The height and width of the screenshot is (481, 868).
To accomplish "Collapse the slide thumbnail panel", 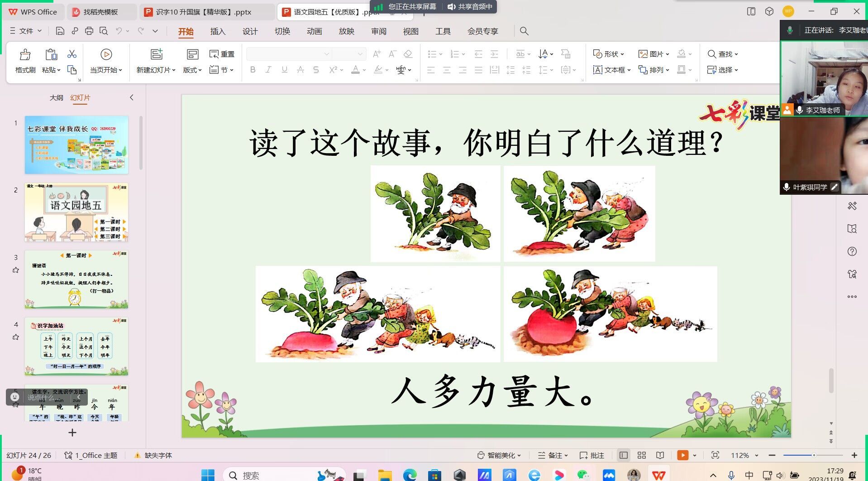I will 132,97.
